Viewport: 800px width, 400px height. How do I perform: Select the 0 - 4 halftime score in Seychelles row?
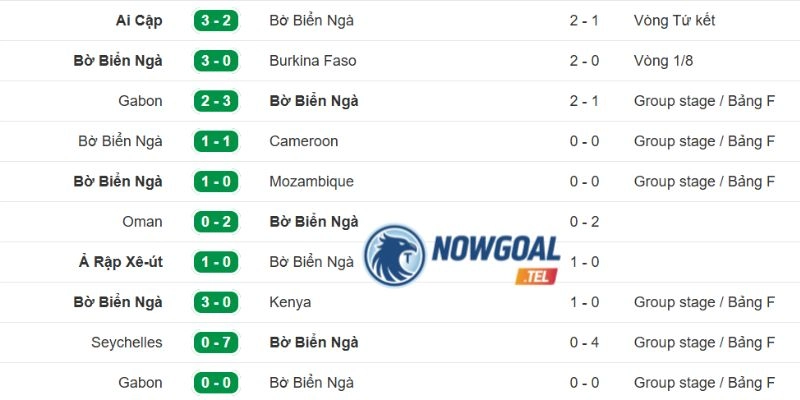click(585, 342)
